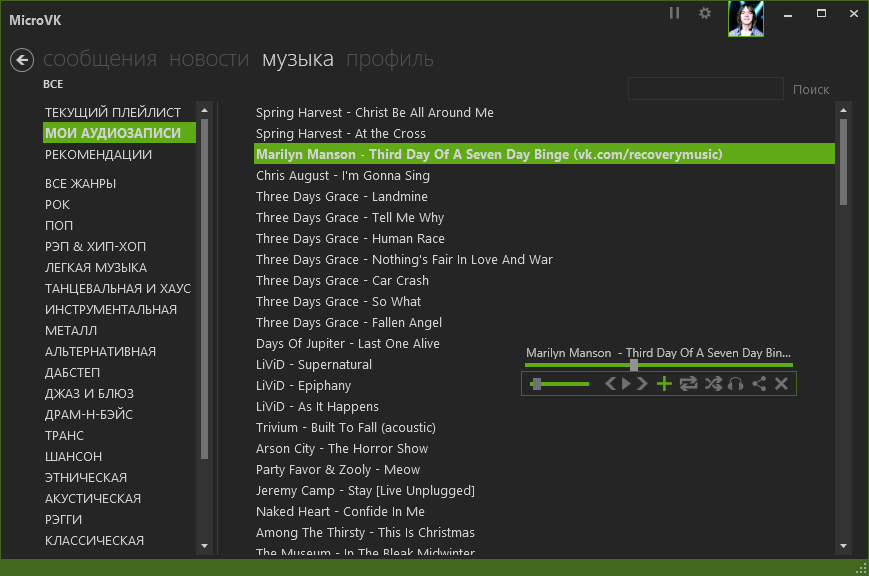Close the mini player with the X
This screenshot has height=576, width=869.
pos(781,384)
